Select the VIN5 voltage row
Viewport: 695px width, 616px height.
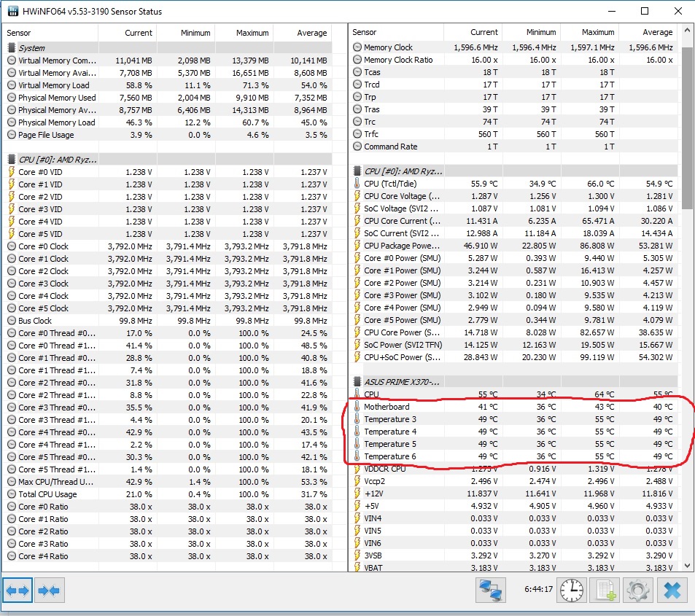point(513,531)
